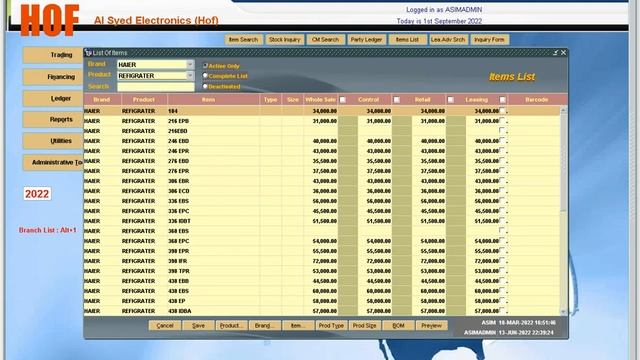
Task: Open the Financing menu
Action: [53, 77]
